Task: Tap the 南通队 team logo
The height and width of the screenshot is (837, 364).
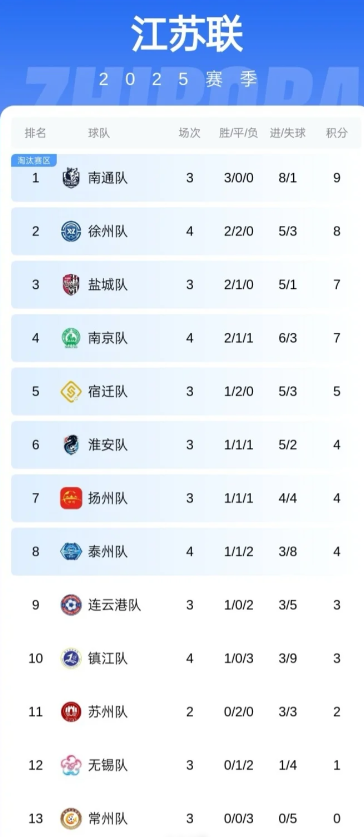Action: [71, 178]
